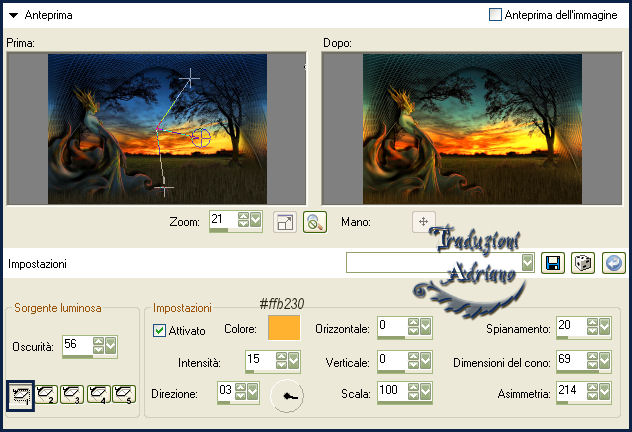Select light source 4 button

98,394
